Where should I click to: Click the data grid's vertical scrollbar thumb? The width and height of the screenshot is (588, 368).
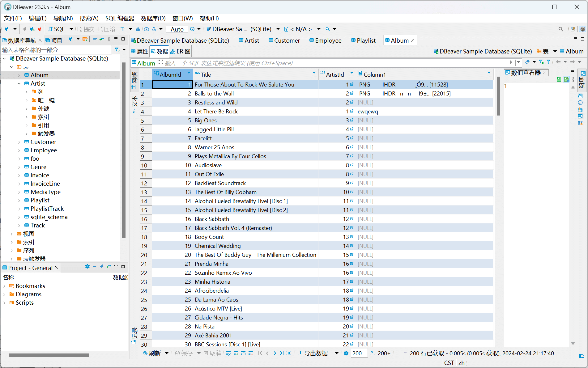pyautogui.click(x=498, y=96)
